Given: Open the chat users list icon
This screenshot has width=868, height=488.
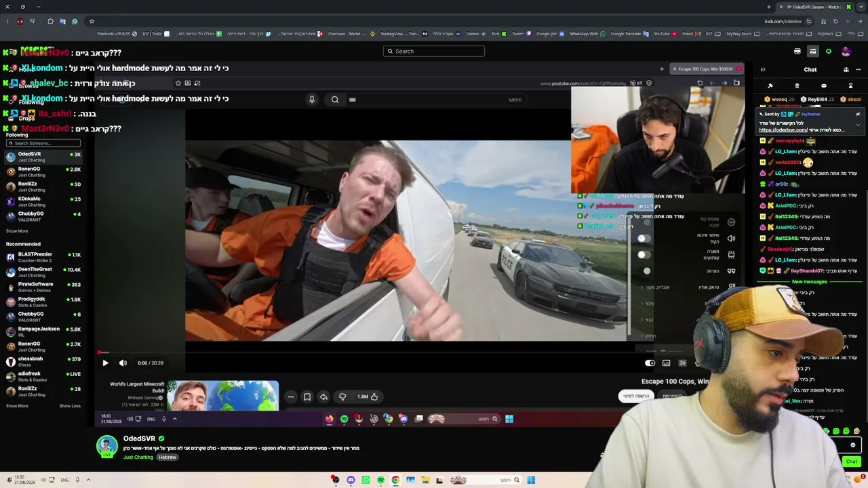Looking at the screenshot, I should [x=846, y=69].
